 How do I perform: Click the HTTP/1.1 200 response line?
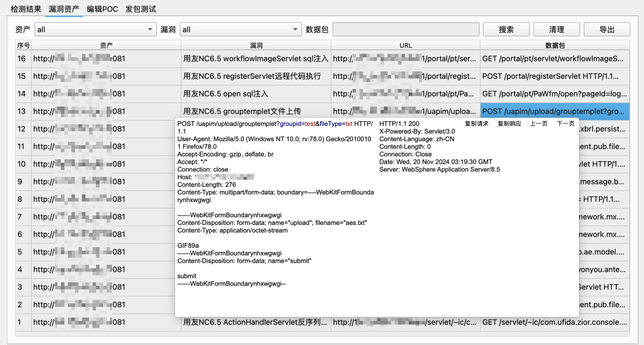(x=399, y=124)
